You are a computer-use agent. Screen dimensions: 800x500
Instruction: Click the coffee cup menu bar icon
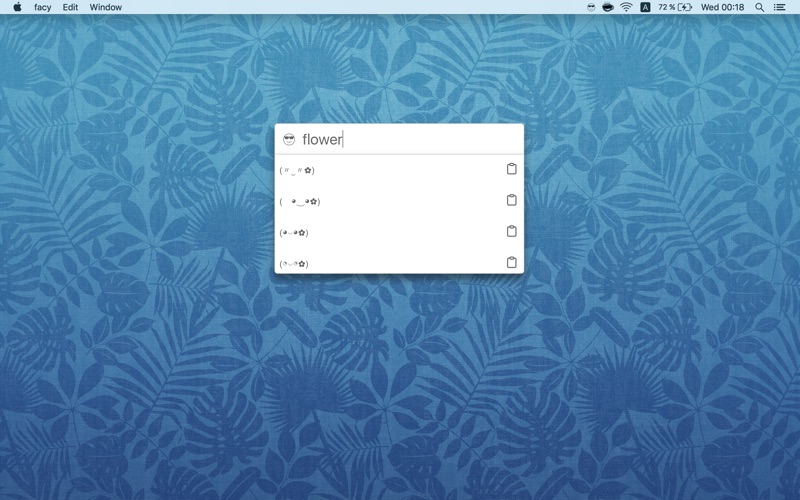click(608, 7)
